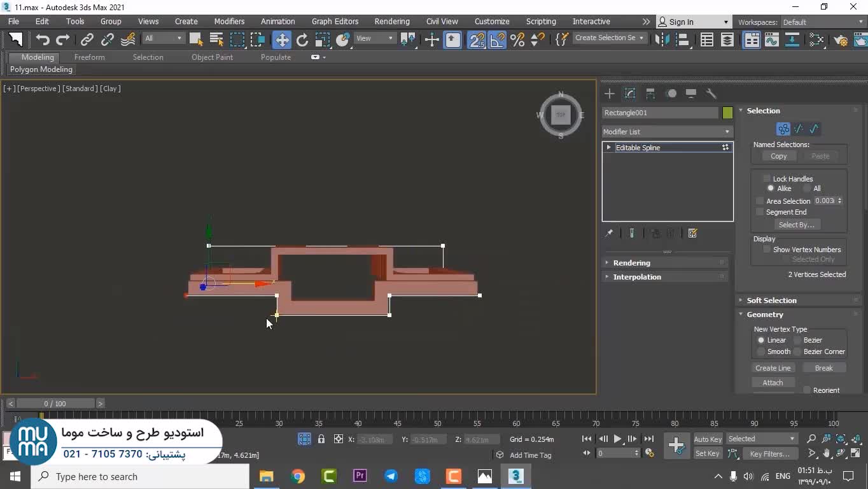Click the Select and Rotate tool
The width and height of the screenshot is (868, 489).
(x=302, y=39)
